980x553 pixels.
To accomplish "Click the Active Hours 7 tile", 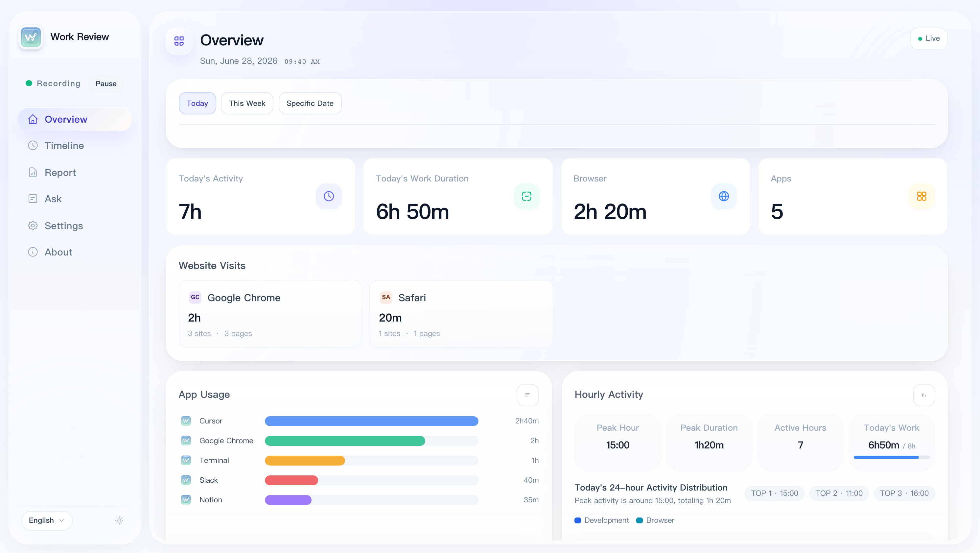I will coord(800,442).
